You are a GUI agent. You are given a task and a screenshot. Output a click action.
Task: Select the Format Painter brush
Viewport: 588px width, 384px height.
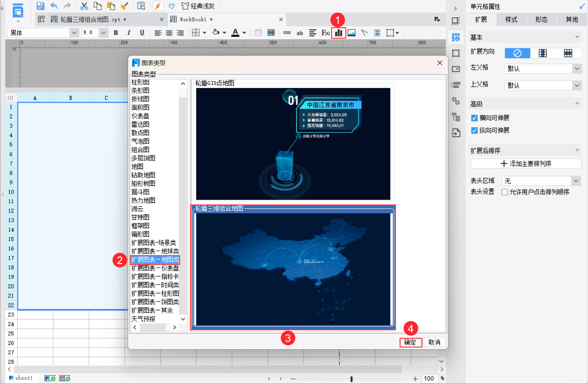[x=124, y=6]
